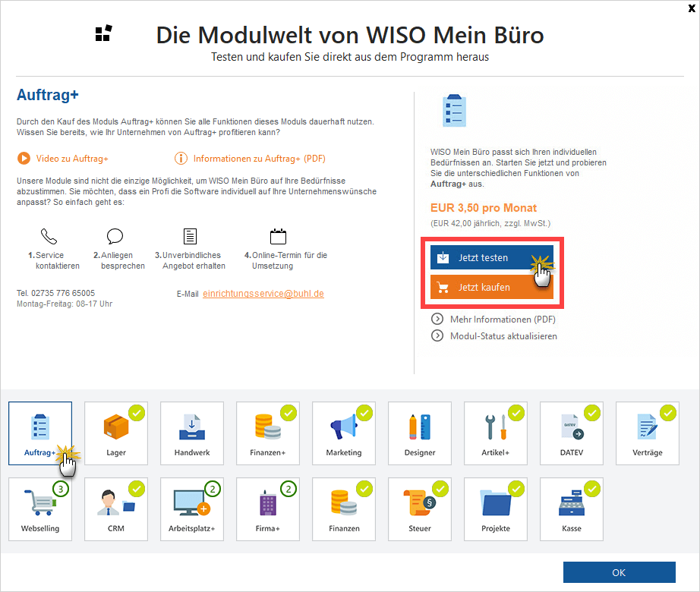The image size is (700, 592).
Task: Click the orange play icon for the video
Action: pyautogui.click(x=24, y=159)
